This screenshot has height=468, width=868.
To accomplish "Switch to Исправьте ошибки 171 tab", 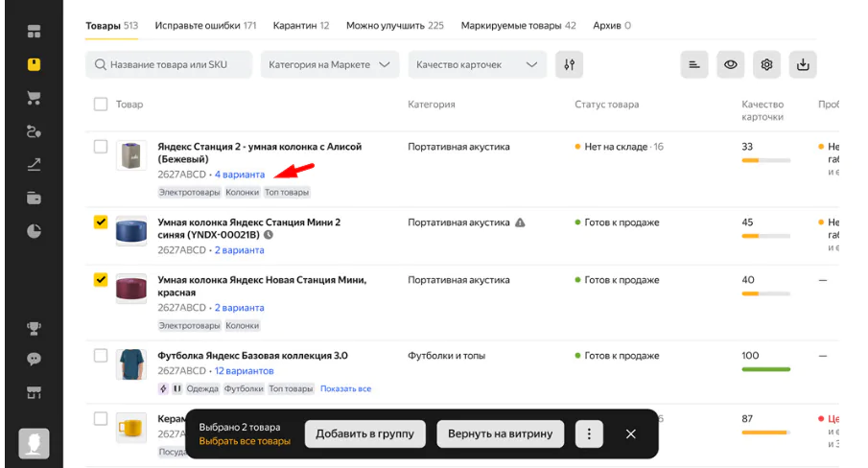I will pos(205,26).
